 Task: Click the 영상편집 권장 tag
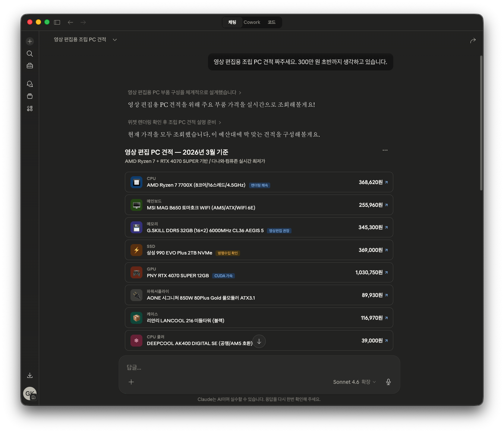click(x=279, y=231)
